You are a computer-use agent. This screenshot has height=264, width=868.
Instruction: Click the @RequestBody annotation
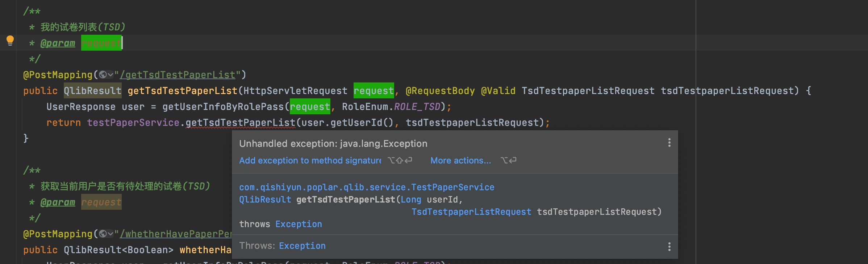(440, 91)
